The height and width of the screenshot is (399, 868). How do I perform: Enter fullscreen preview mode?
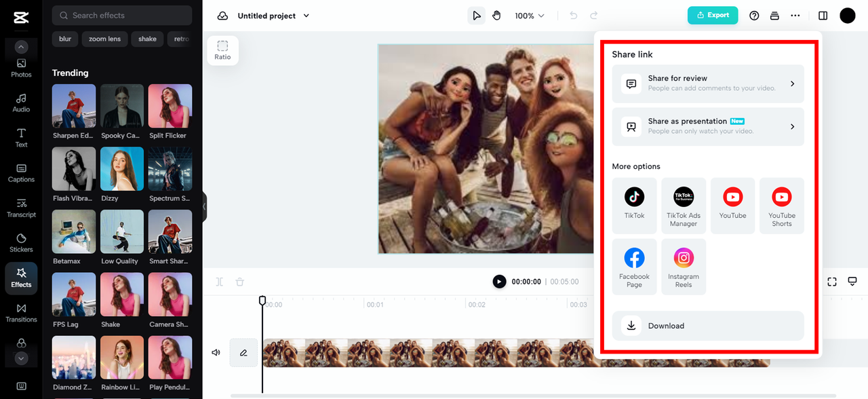pos(832,282)
